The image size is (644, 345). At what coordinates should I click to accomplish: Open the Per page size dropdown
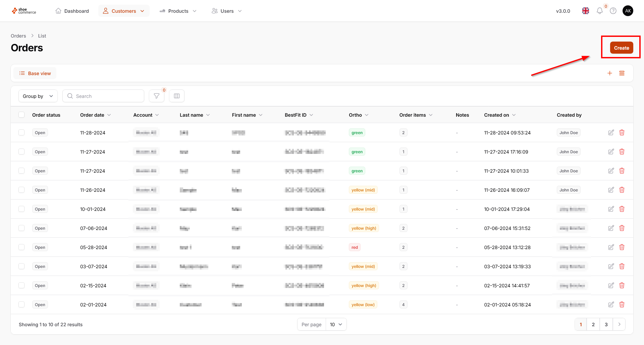click(x=336, y=325)
